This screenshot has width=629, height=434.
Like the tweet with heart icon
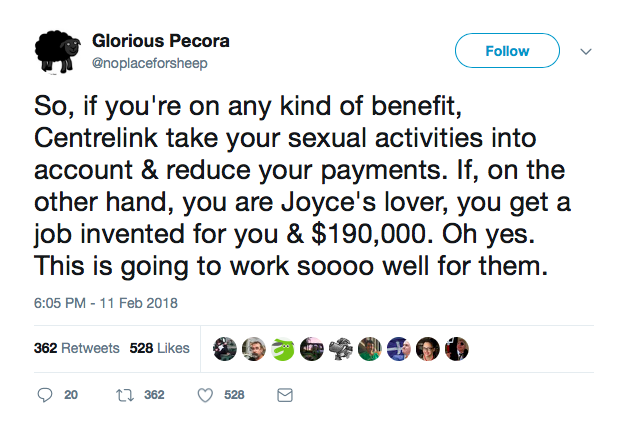pyautogui.click(x=206, y=395)
